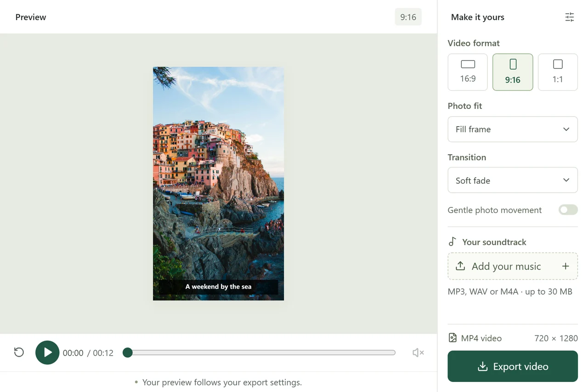This screenshot has height=392, width=588.
Task: Click the 00:00 current time text
Action: (x=73, y=353)
